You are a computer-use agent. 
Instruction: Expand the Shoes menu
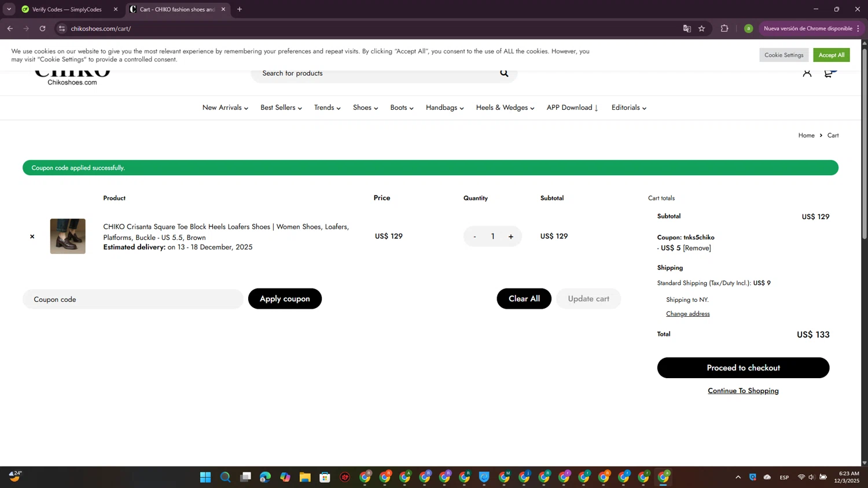(x=366, y=108)
